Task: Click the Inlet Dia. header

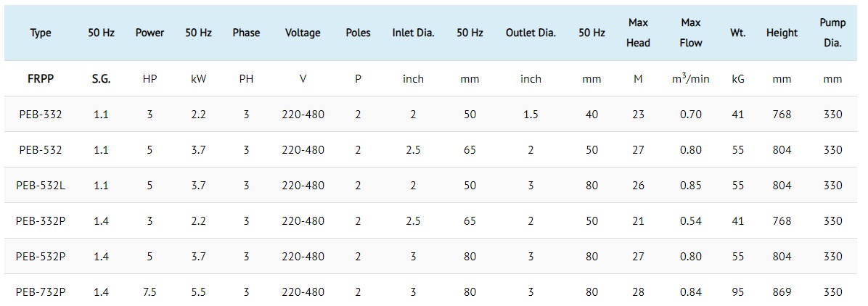Action: [414, 33]
